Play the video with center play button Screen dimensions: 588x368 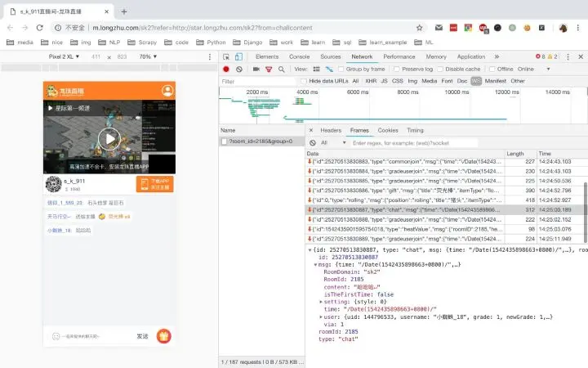[109, 139]
